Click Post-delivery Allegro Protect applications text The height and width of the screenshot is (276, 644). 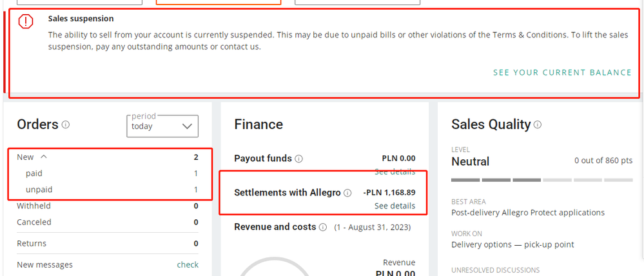528,212
